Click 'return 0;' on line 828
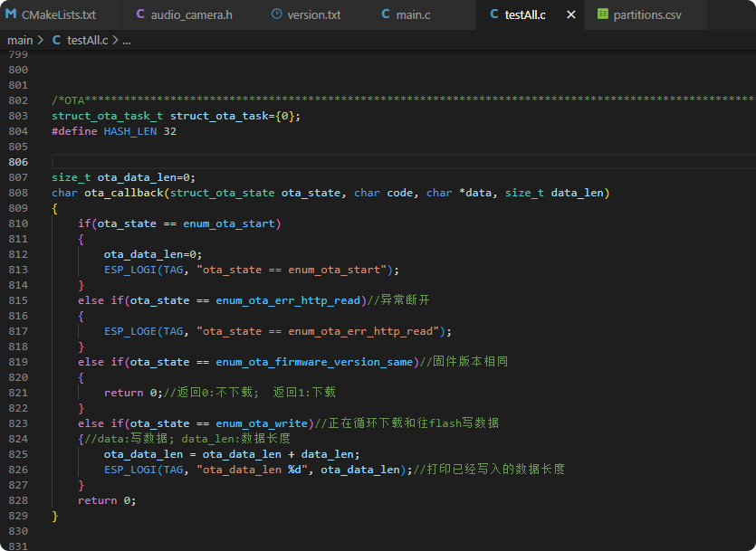Image resolution: width=756 pixels, height=551 pixels. point(107,500)
